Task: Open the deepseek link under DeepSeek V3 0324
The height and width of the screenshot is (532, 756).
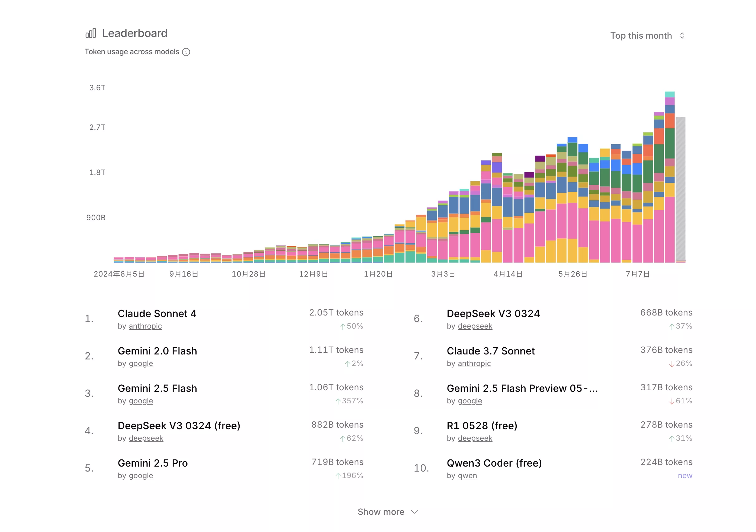Action: tap(475, 326)
